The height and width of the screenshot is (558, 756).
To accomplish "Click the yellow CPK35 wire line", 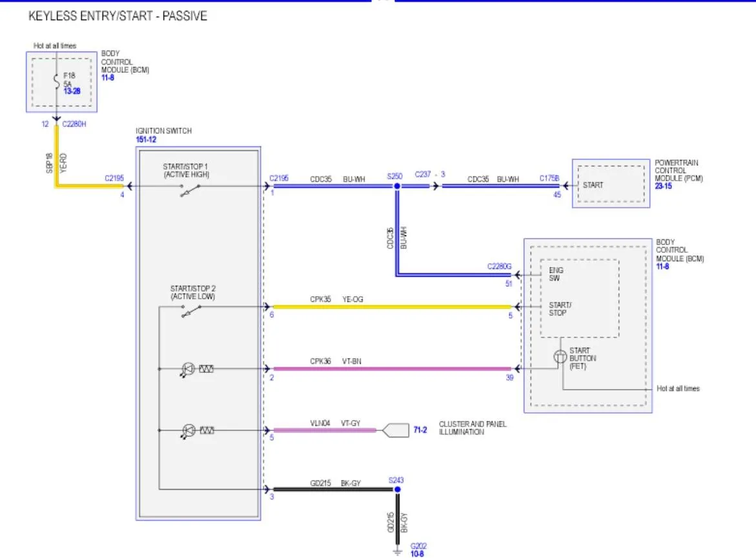I will (392, 307).
